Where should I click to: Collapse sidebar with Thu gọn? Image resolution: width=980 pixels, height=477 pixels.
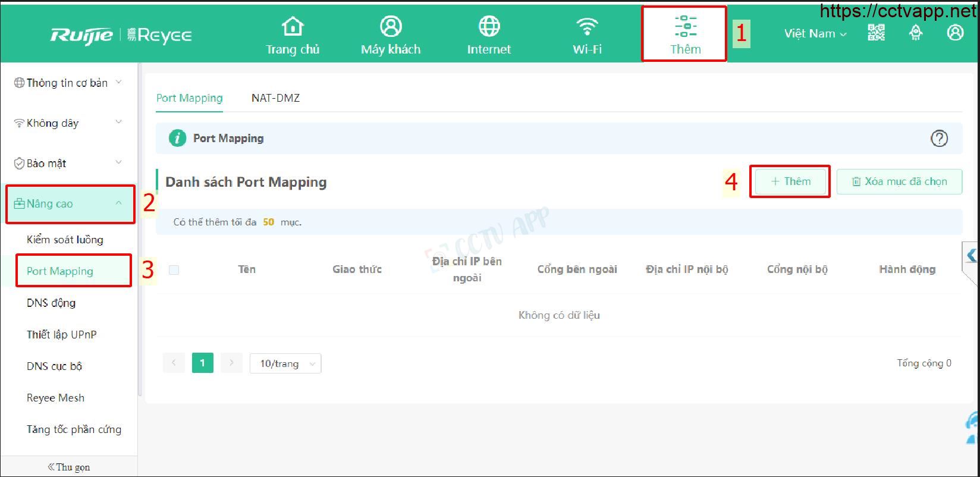click(69, 467)
